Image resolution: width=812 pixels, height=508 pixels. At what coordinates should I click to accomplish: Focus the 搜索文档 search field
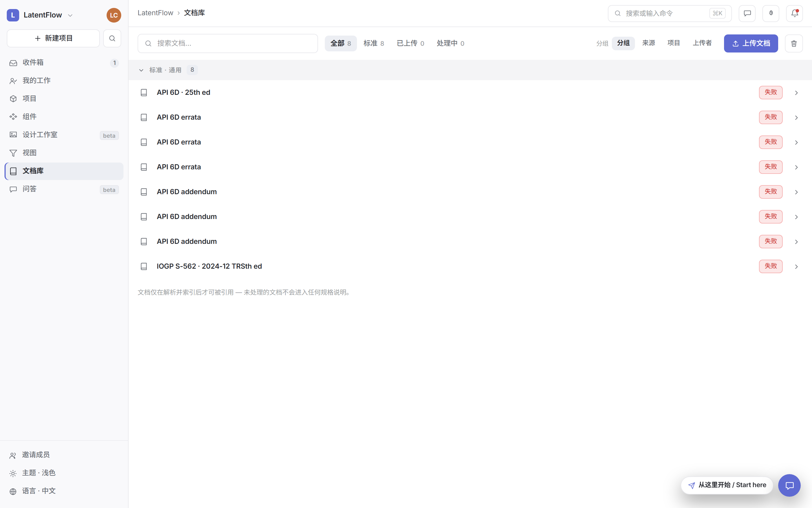click(228, 43)
